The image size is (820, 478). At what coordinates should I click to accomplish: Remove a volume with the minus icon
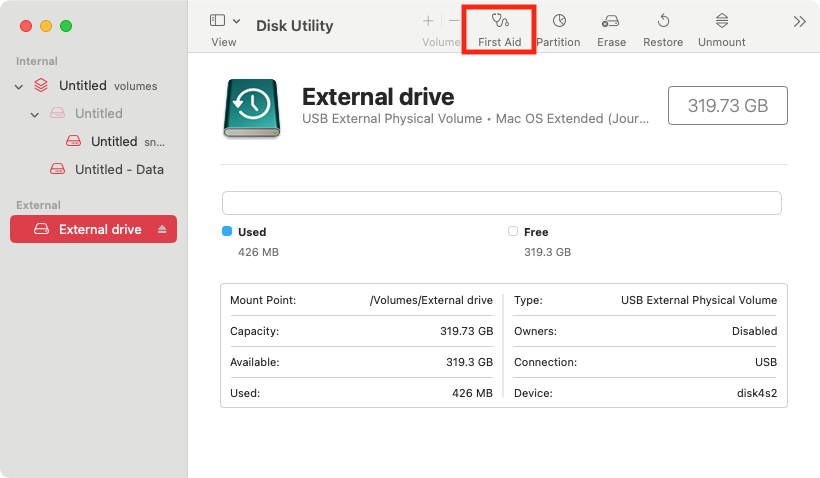453,21
